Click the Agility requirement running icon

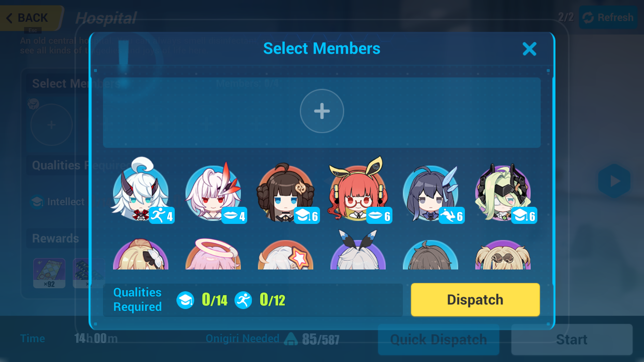click(243, 300)
